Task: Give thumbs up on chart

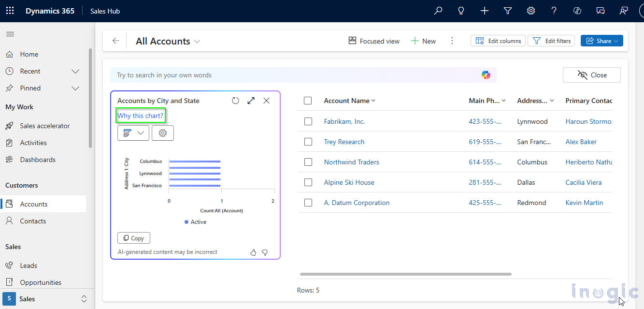Action: tap(253, 252)
